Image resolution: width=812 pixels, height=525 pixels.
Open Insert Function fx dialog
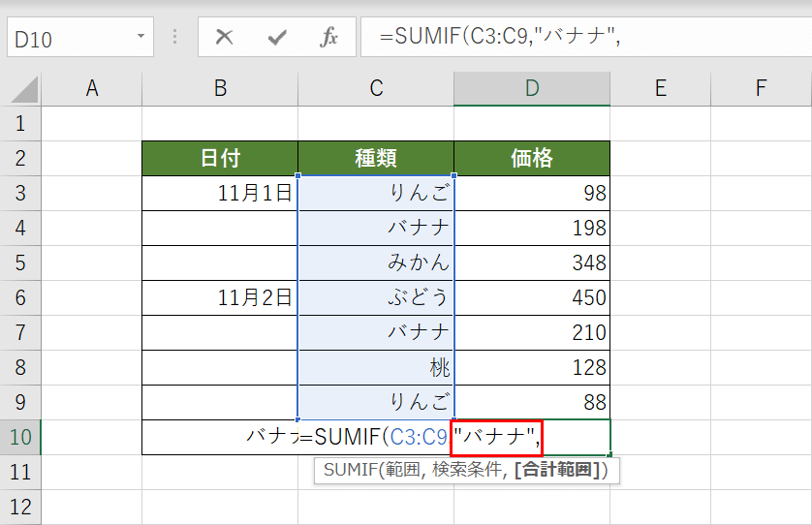tap(329, 38)
